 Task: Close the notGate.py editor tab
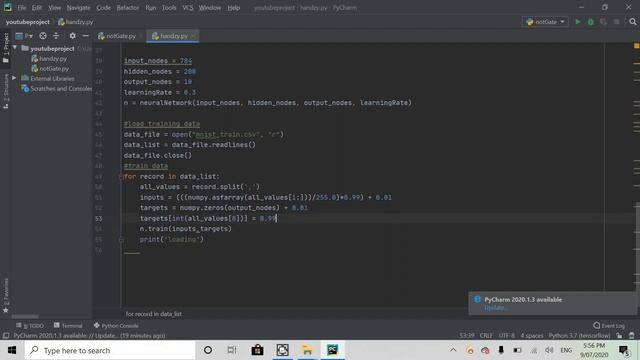point(141,36)
